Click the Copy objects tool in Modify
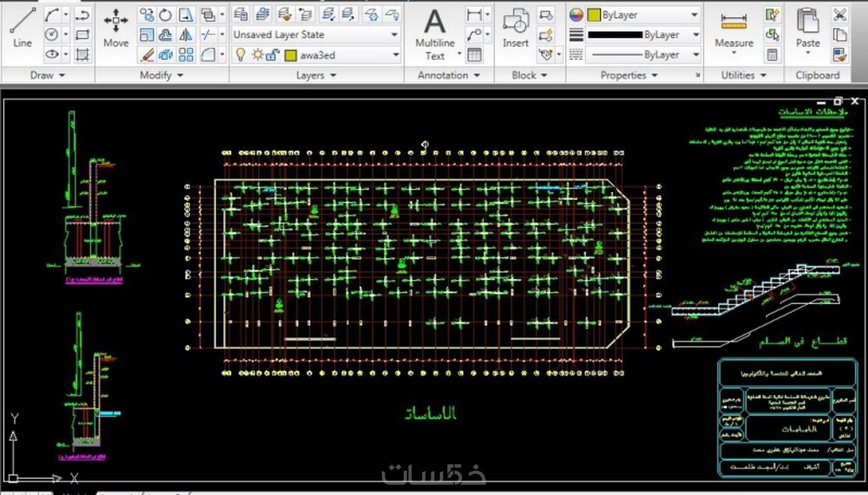The image size is (868, 495). click(147, 15)
